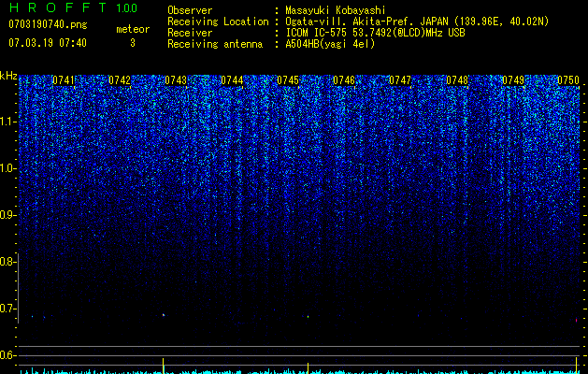Click the timestamp 07.03.19 07:40
588x374 pixels.
click(48, 43)
